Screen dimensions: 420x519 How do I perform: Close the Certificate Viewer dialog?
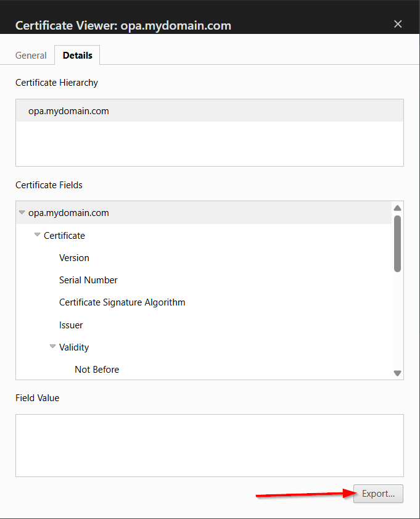(x=398, y=24)
